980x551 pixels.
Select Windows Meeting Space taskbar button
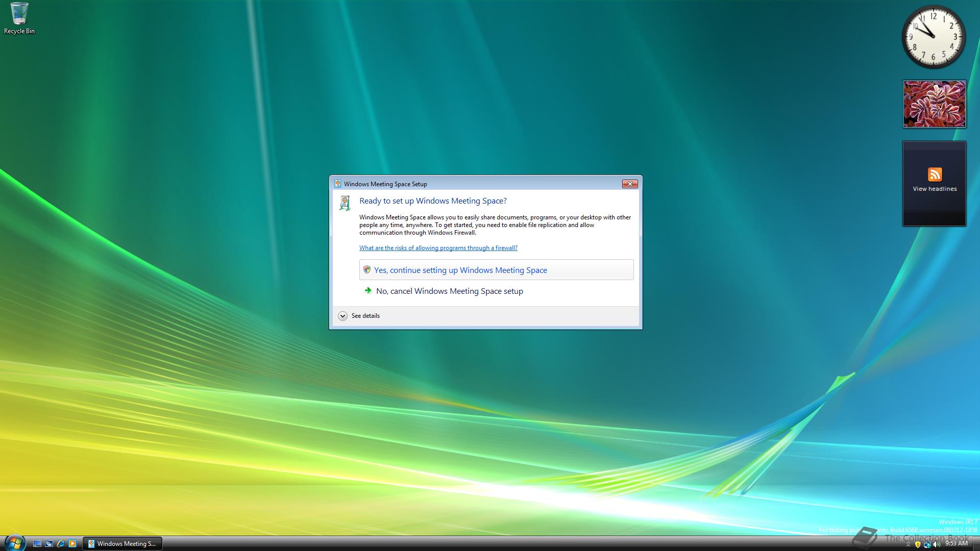point(122,544)
